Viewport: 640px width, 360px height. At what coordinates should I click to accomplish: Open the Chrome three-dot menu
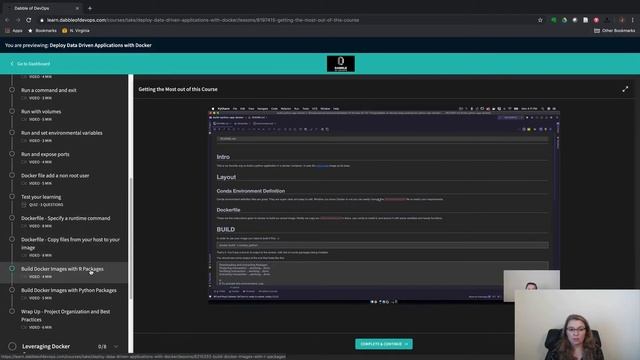pyautogui.click(x=633, y=20)
